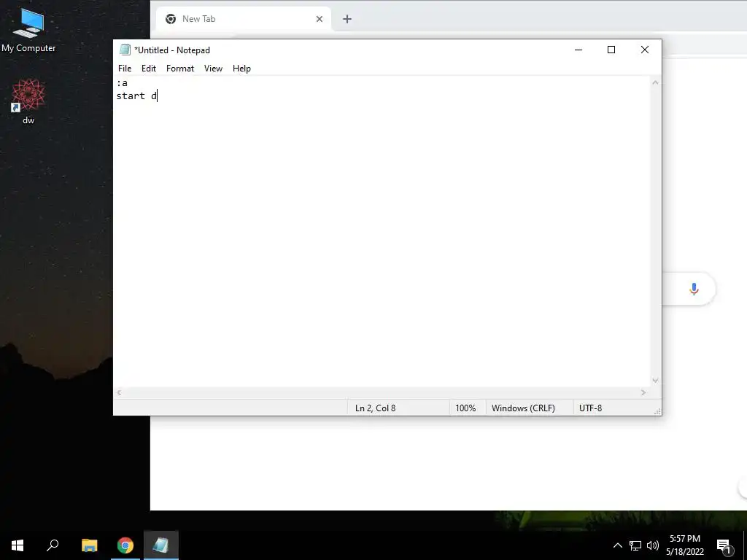Show hidden system tray icons

click(617, 545)
